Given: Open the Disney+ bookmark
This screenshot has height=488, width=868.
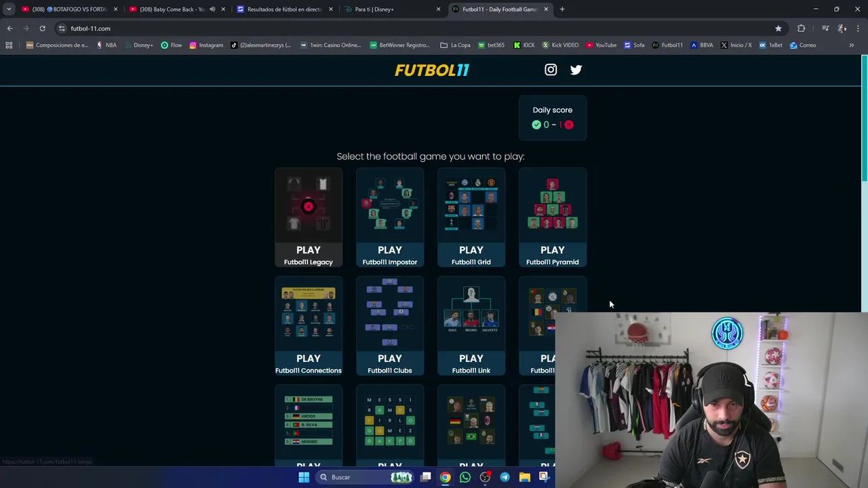Looking at the screenshot, I should (x=138, y=45).
